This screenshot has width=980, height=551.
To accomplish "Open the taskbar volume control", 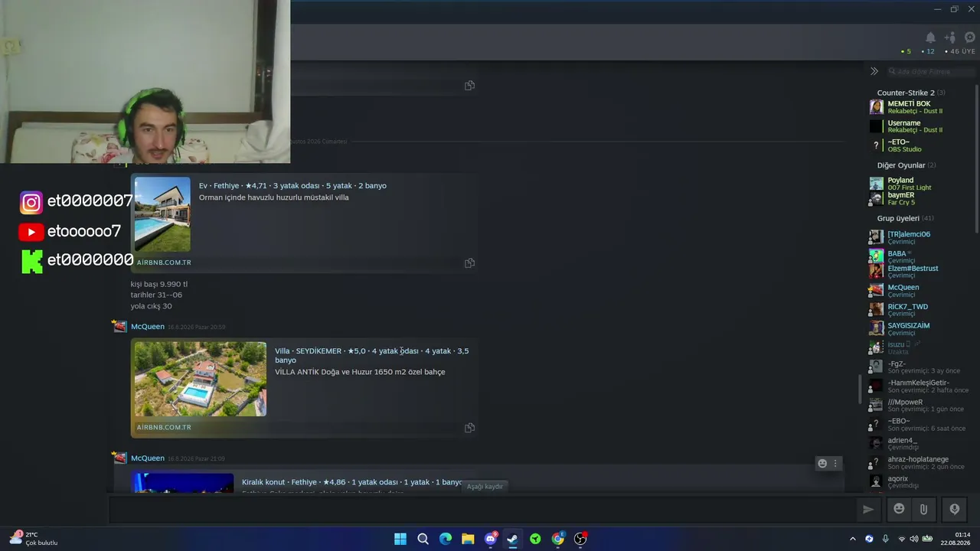I will point(913,539).
